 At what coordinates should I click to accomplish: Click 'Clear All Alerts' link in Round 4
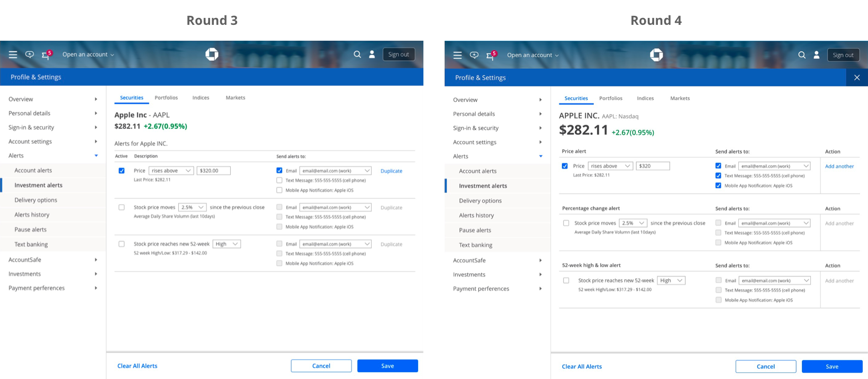582,366
